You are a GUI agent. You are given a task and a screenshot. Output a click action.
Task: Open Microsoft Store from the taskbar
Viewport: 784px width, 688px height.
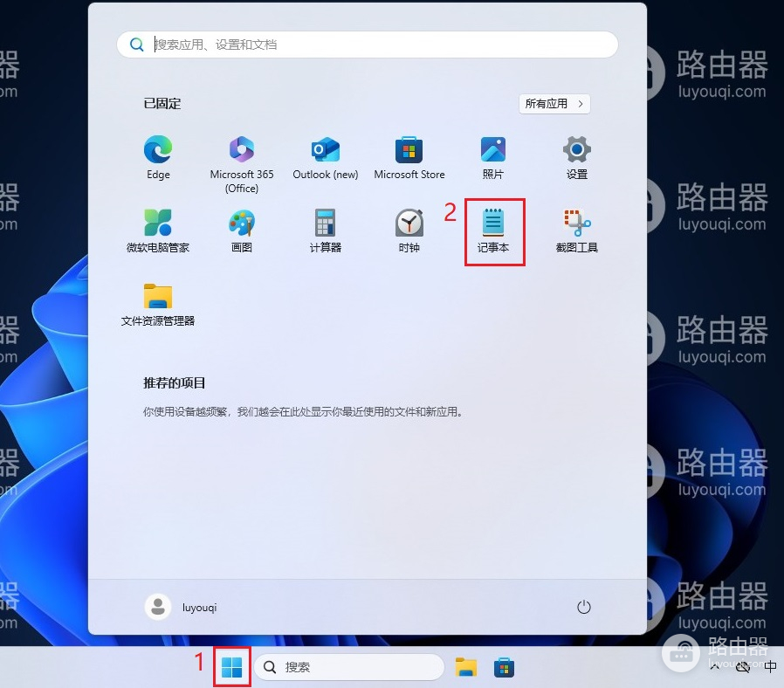click(x=504, y=667)
